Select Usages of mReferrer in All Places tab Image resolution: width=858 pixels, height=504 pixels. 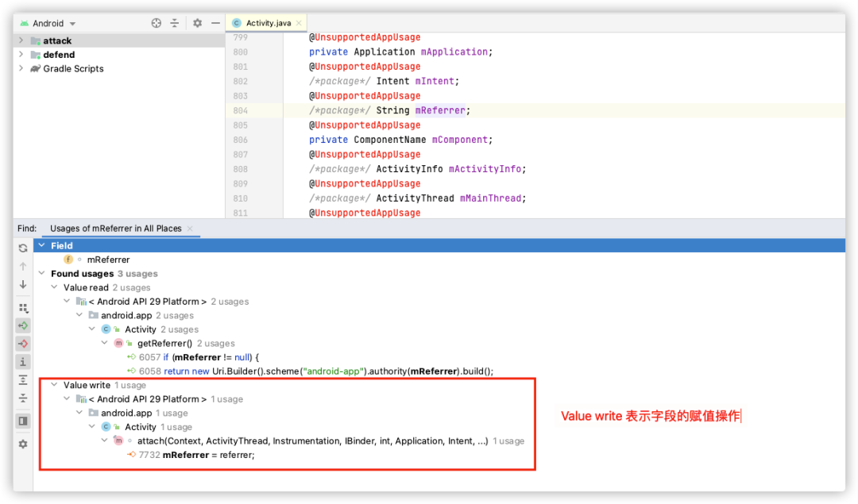click(115, 229)
